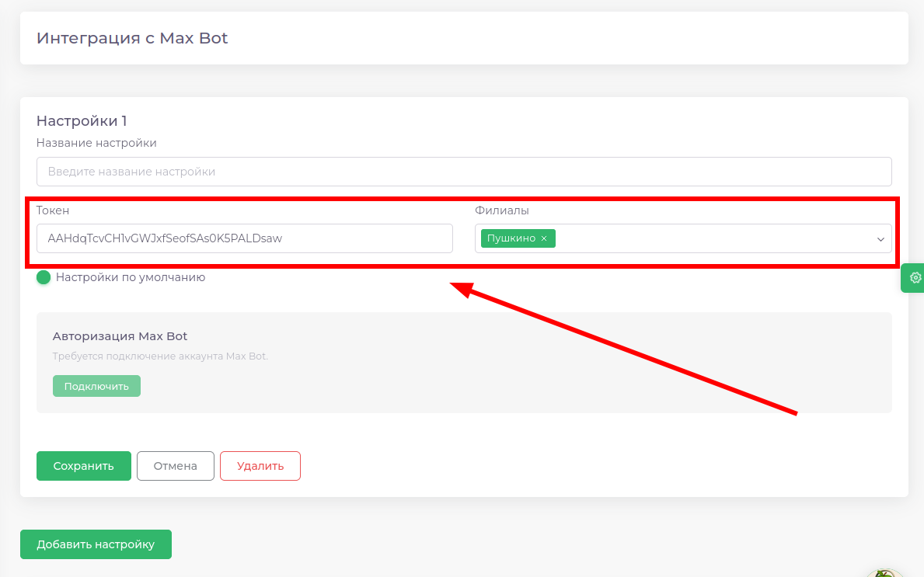The width and height of the screenshot is (924, 577).
Task: Remove the Пушкино branch tag
Action: coord(544,238)
